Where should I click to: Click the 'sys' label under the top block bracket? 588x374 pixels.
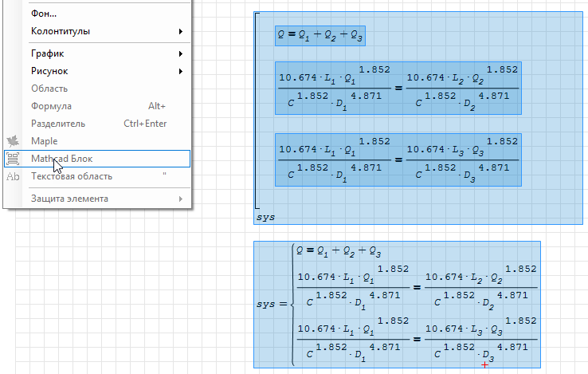coord(264,217)
